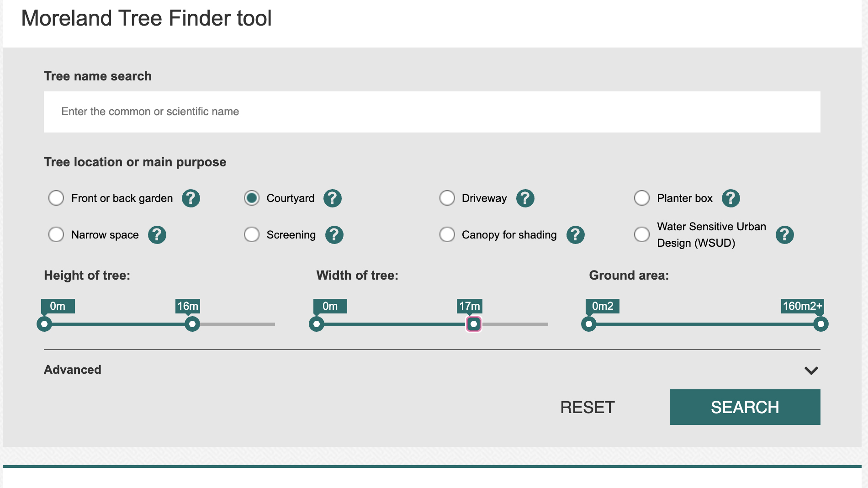Click Width of tree 0m minimum handle

point(317,324)
